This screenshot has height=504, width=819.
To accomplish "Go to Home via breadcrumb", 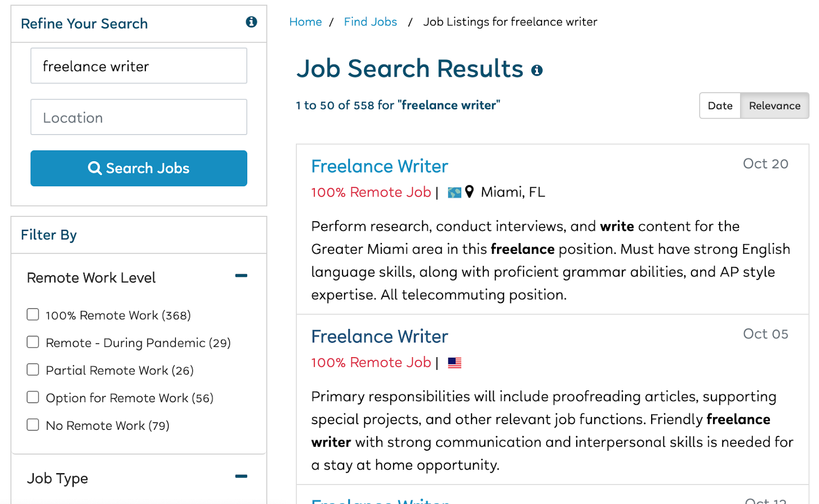I will pos(305,22).
